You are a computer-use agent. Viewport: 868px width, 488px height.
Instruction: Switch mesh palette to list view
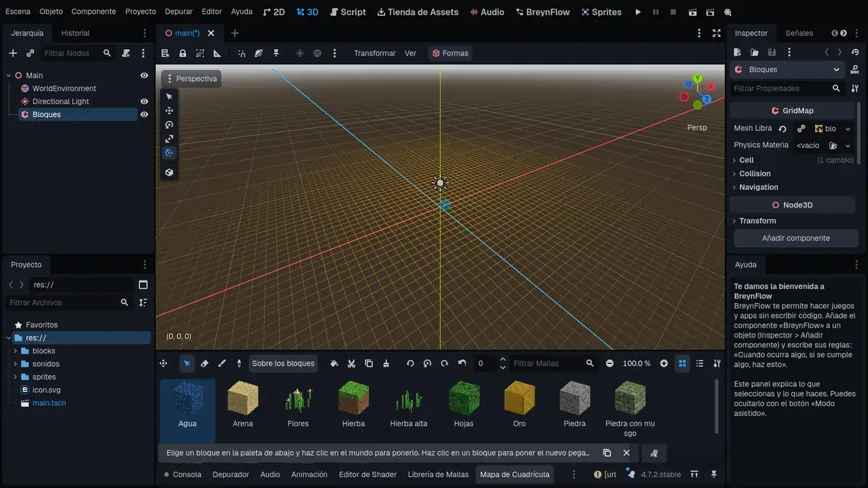point(699,364)
